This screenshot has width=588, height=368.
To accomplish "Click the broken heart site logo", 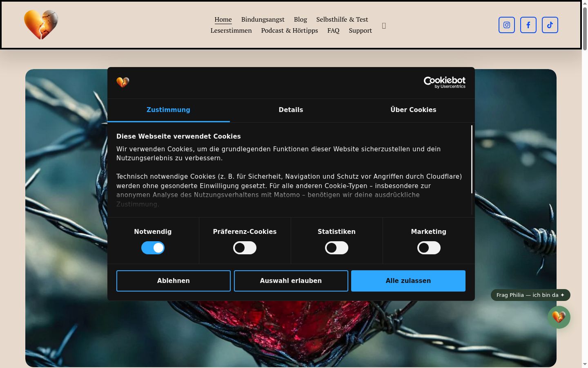I will pyautogui.click(x=41, y=25).
